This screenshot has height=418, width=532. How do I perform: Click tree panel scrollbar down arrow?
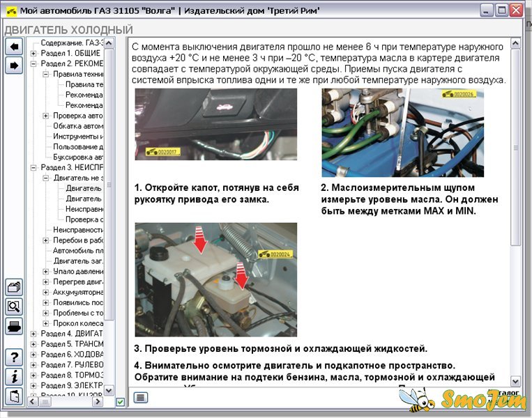pyautogui.click(x=109, y=391)
